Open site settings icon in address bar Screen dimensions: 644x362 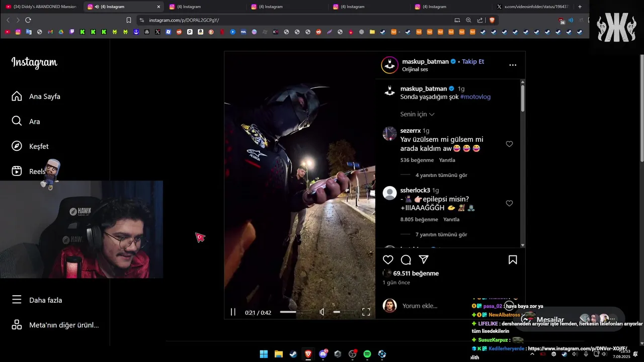(x=142, y=20)
